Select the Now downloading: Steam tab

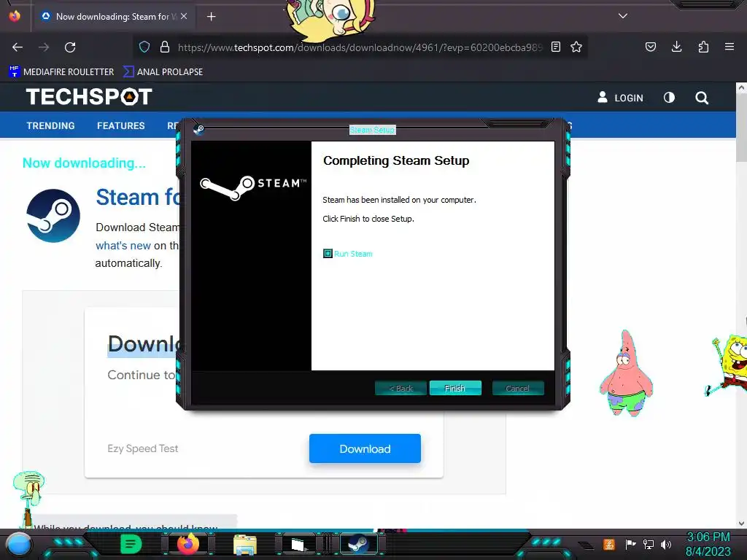[113, 16]
